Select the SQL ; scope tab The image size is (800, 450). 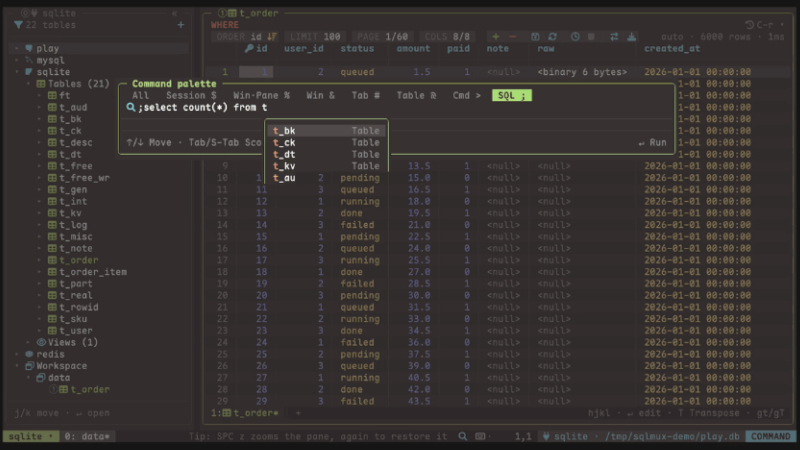click(512, 95)
